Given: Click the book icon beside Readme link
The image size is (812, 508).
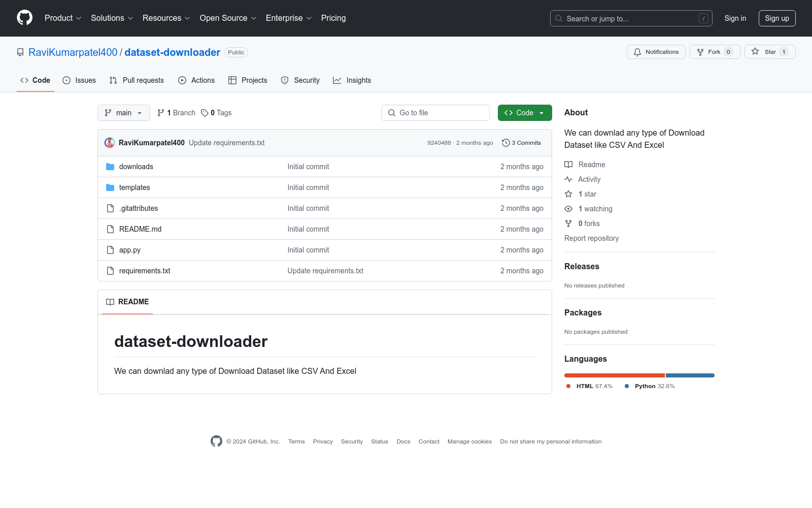Looking at the screenshot, I should pos(568,165).
